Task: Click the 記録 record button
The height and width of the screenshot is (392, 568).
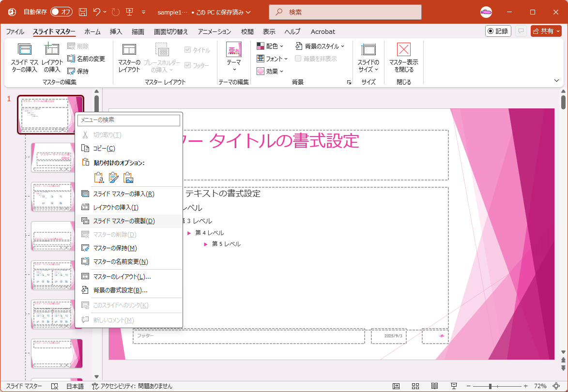Action: 498,31
